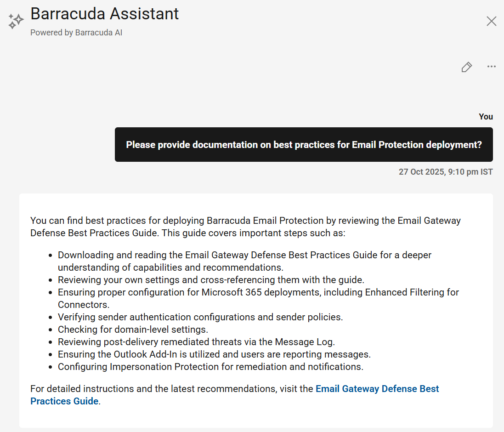Click the 27 Oct 2025 message timestamp
This screenshot has height=432, width=504.
[x=446, y=172]
